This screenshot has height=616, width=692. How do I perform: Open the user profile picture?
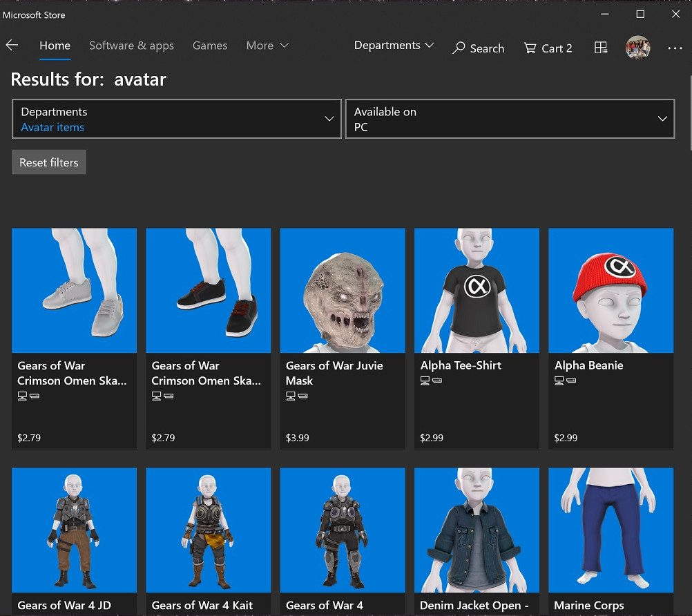637,47
